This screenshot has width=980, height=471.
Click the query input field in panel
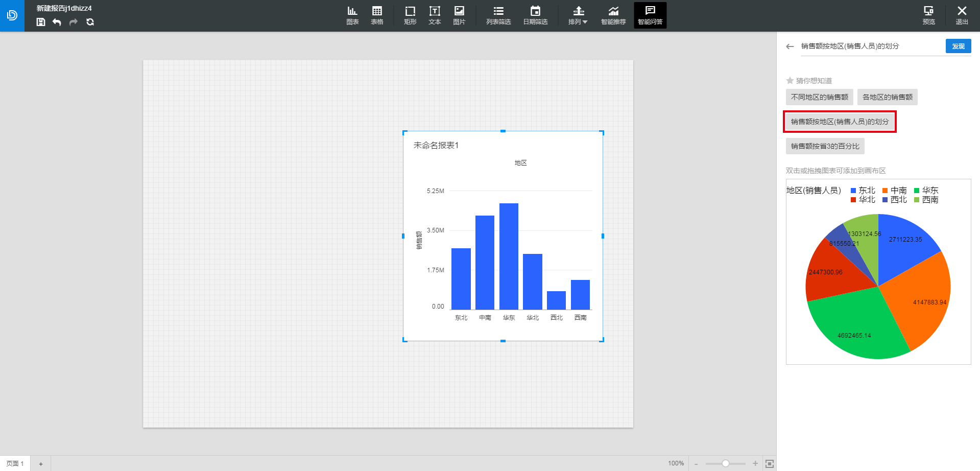pos(870,46)
